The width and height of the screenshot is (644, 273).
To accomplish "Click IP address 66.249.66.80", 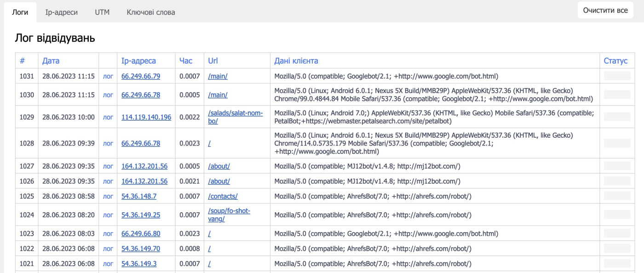I will pos(141,234).
